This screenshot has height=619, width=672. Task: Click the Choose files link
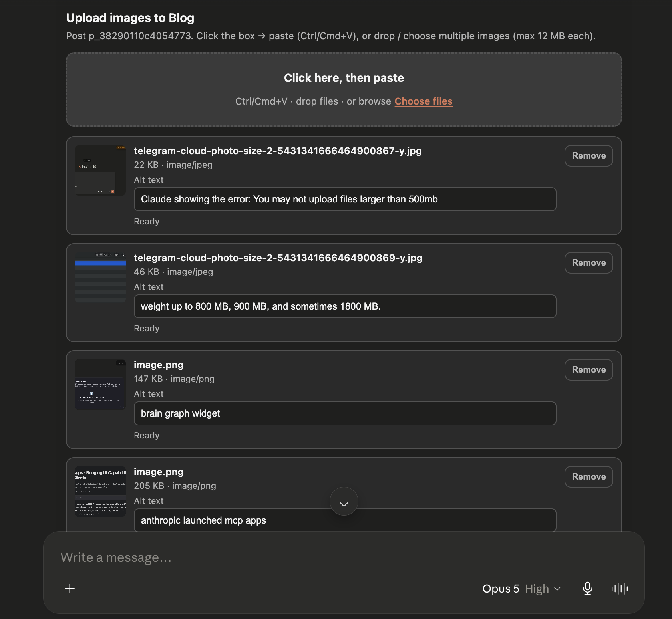[x=423, y=101]
